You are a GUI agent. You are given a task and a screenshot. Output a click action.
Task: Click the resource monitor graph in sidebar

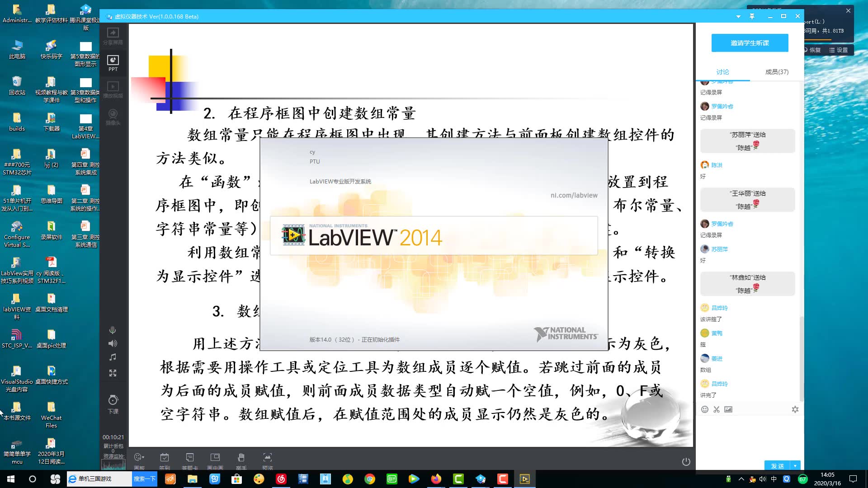[x=113, y=465]
